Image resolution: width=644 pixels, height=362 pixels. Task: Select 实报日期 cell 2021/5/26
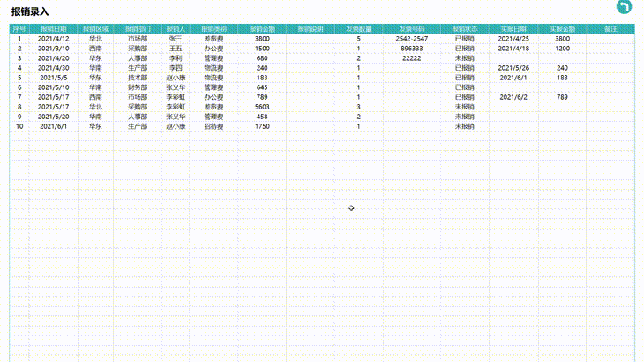pos(513,68)
